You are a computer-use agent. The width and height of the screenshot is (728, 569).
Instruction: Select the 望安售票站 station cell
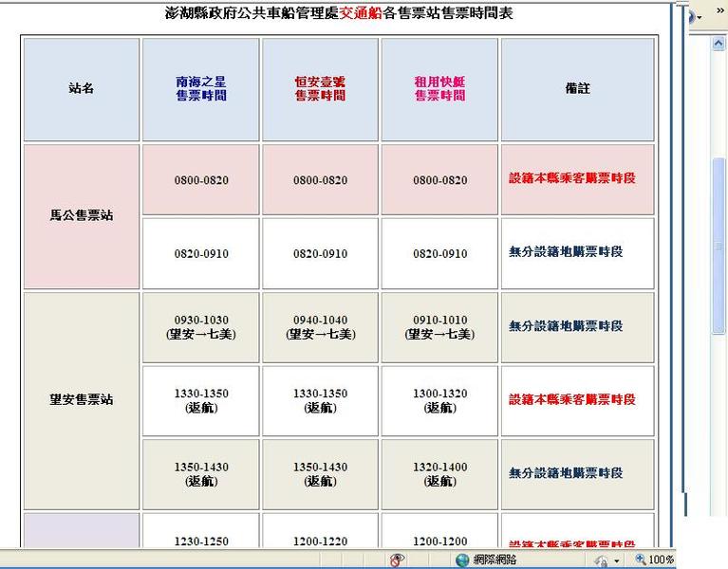(82, 400)
